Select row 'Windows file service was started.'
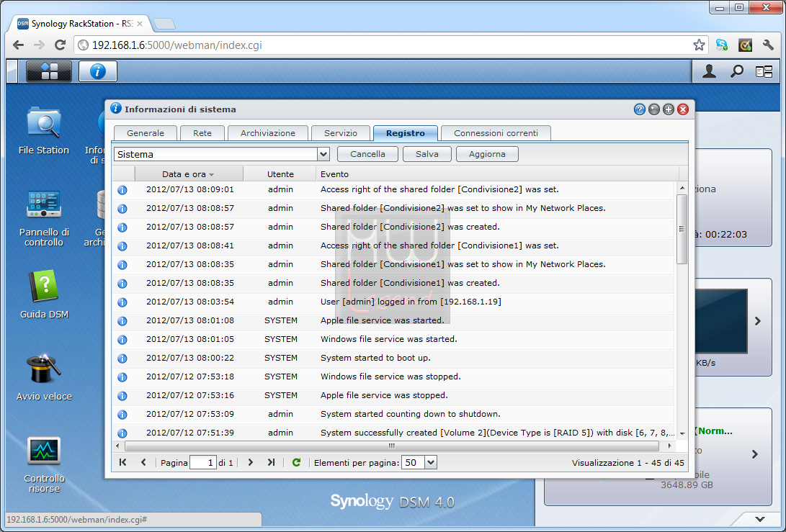786x532 pixels. tap(393, 339)
